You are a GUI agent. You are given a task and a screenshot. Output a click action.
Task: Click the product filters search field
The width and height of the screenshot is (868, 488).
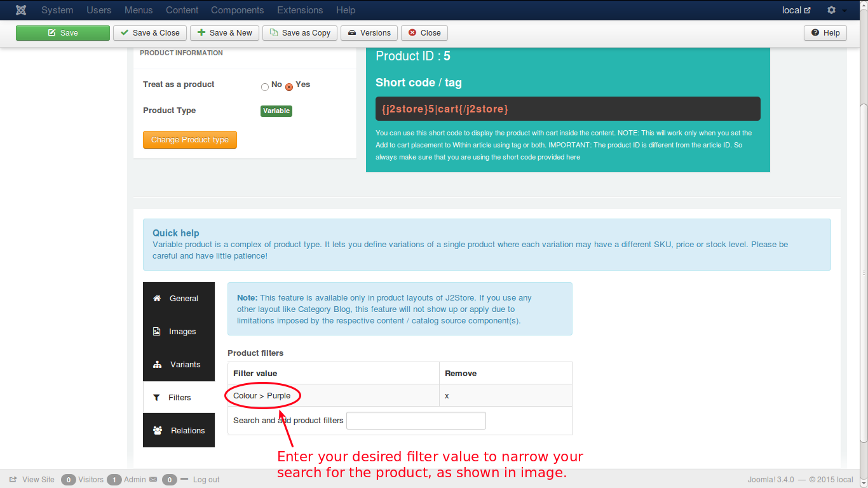(416, 421)
